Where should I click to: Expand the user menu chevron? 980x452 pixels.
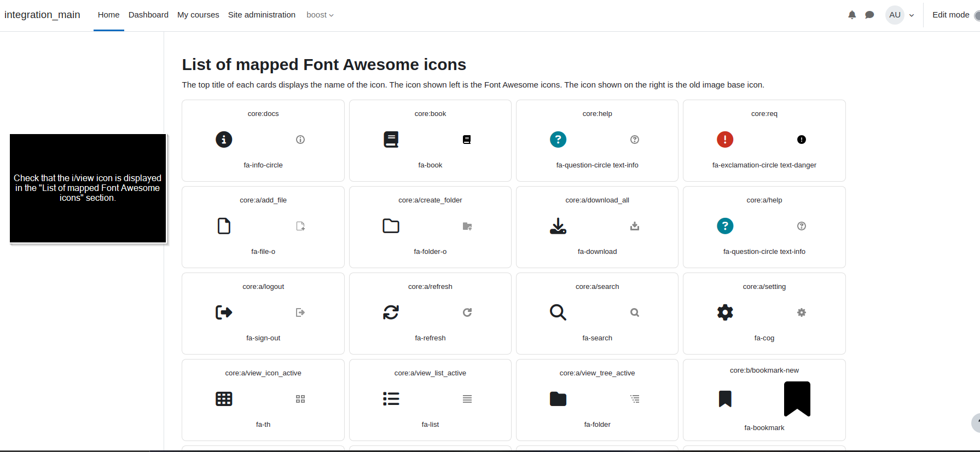(x=912, y=15)
